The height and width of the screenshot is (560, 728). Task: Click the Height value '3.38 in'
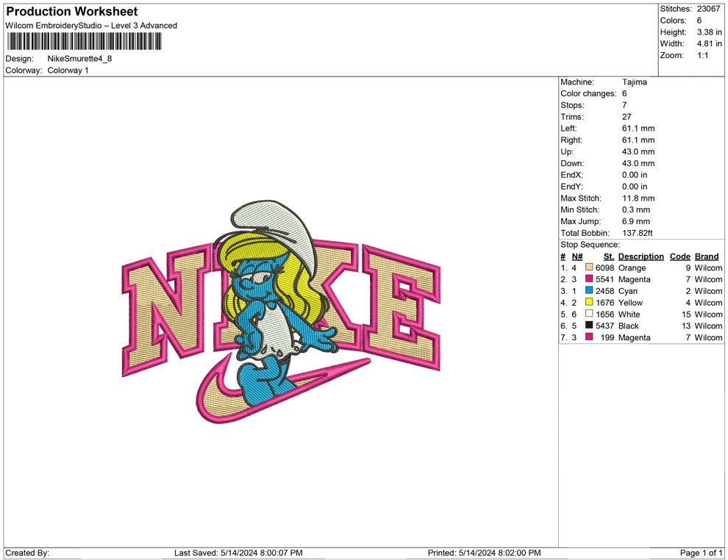(x=710, y=32)
